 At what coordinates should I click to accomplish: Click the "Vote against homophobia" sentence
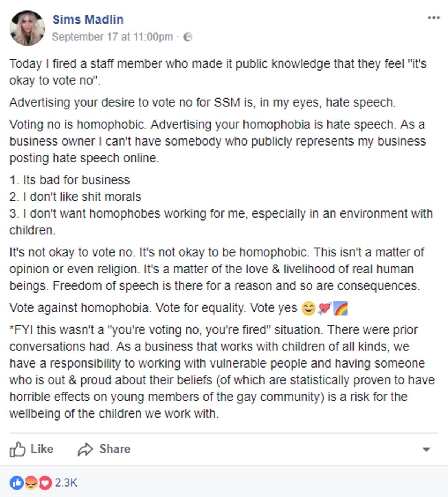click(x=153, y=308)
